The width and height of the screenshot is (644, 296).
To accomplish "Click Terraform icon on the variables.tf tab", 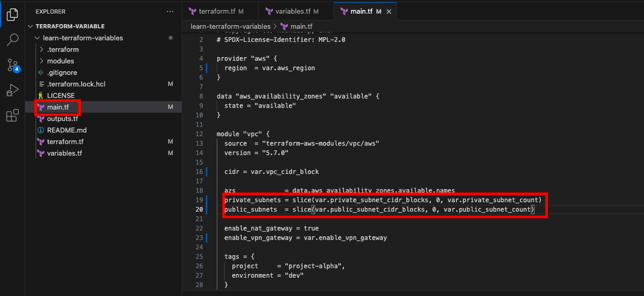I will [x=269, y=11].
